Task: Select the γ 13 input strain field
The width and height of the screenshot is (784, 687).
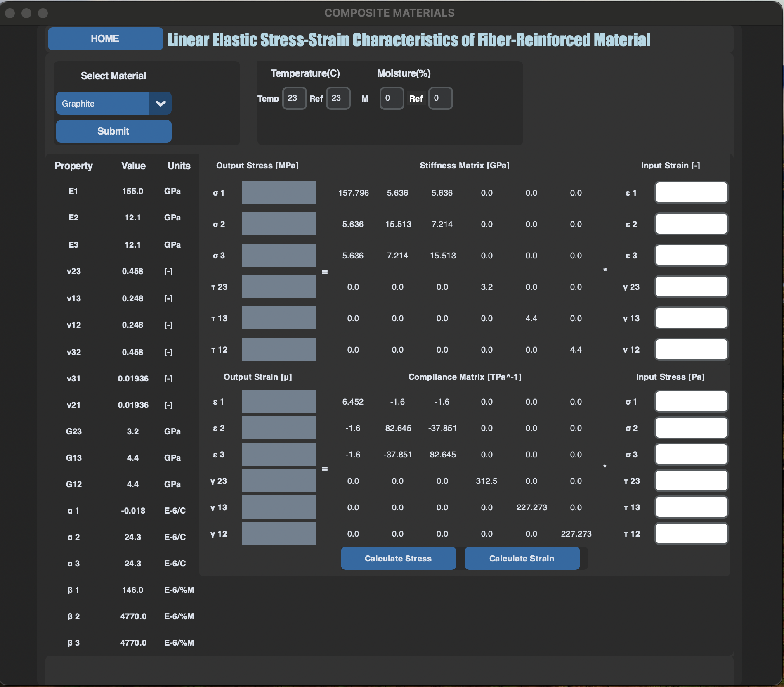Action: click(x=691, y=318)
